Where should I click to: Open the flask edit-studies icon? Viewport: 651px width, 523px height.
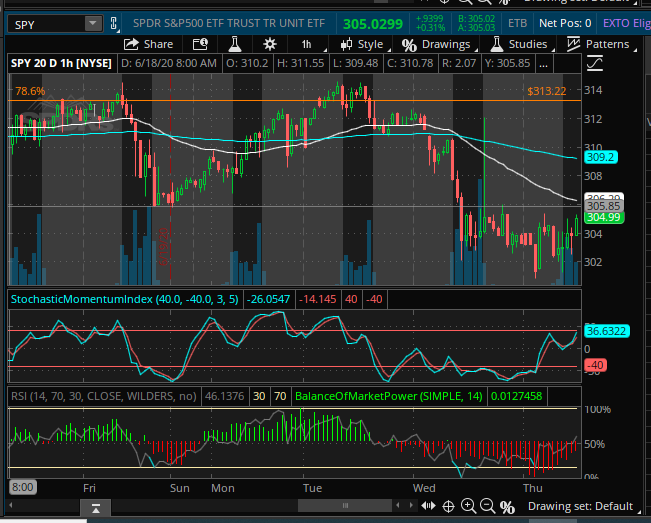point(235,44)
